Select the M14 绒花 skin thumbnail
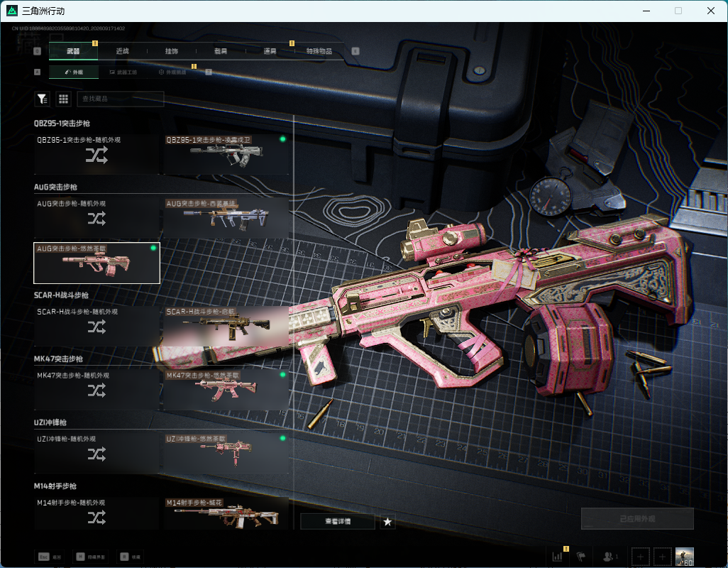728x568 pixels. pos(226,513)
